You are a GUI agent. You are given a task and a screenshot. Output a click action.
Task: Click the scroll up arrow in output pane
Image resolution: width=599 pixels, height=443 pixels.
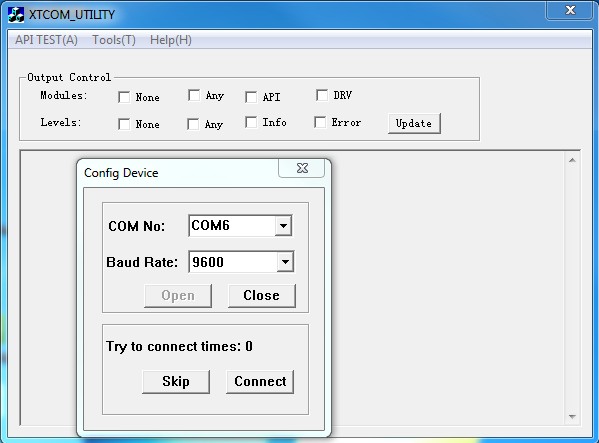tap(572, 160)
